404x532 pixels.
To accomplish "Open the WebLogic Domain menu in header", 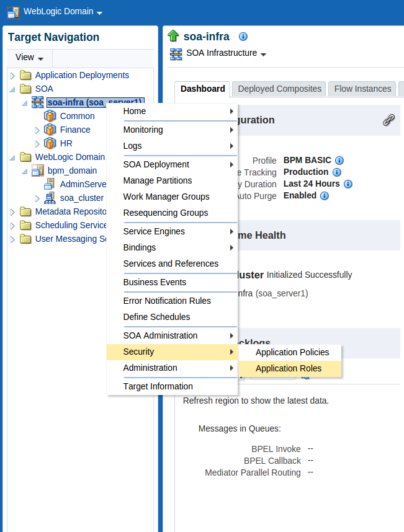I will [63, 12].
